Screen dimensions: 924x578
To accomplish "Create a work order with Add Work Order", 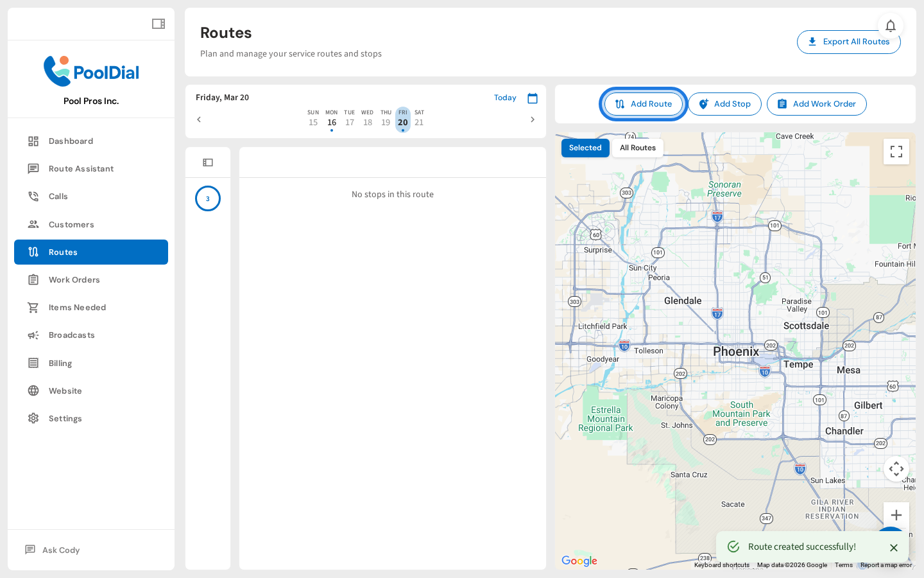I will (x=816, y=103).
